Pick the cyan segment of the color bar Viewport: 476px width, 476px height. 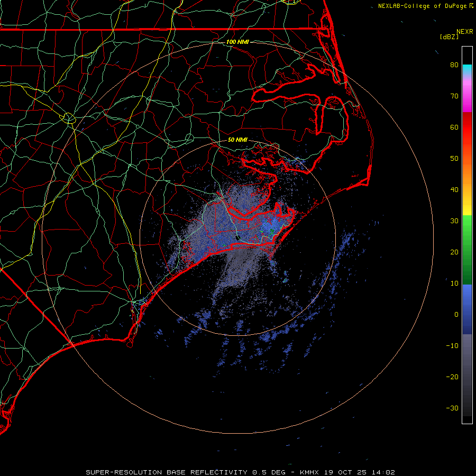(467, 70)
